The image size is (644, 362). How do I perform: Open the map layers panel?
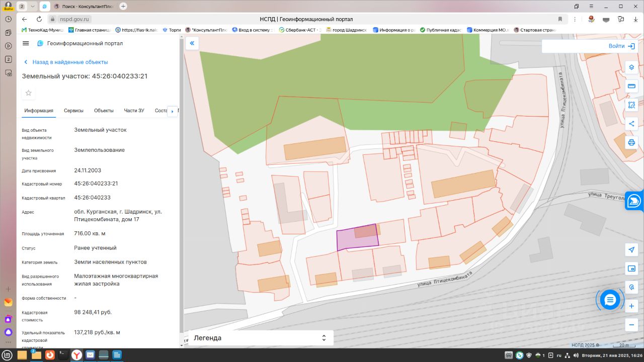point(631,67)
